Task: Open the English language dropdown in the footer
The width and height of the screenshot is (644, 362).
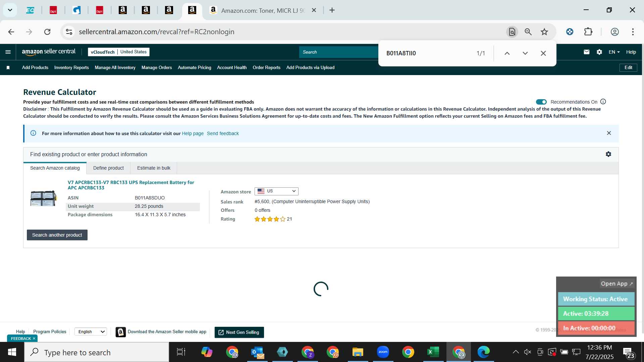Action: point(91,332)
